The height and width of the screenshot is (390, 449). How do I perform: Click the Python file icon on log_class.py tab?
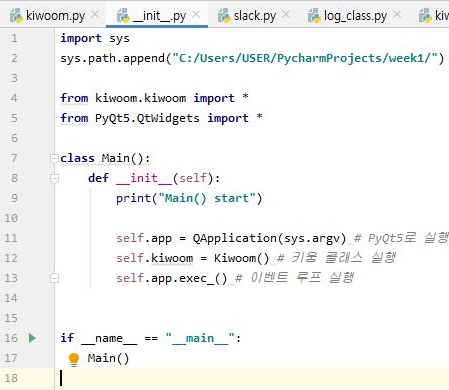[x=314, y=16]
